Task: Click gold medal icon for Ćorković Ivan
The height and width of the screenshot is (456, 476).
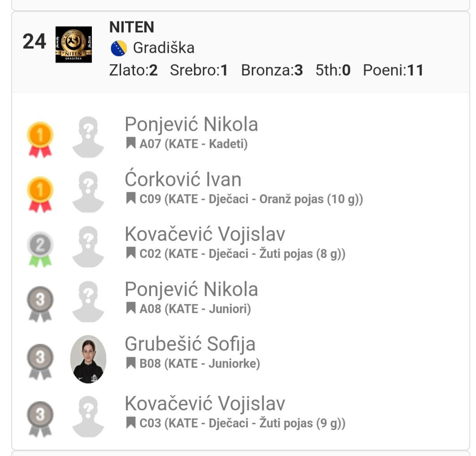Action: click(41, 194)
